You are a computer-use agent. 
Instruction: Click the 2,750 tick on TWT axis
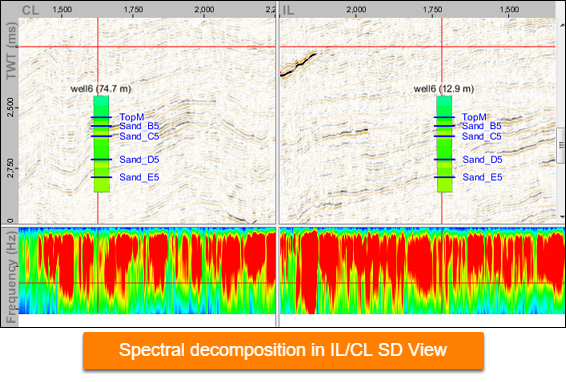coord(11,168)
